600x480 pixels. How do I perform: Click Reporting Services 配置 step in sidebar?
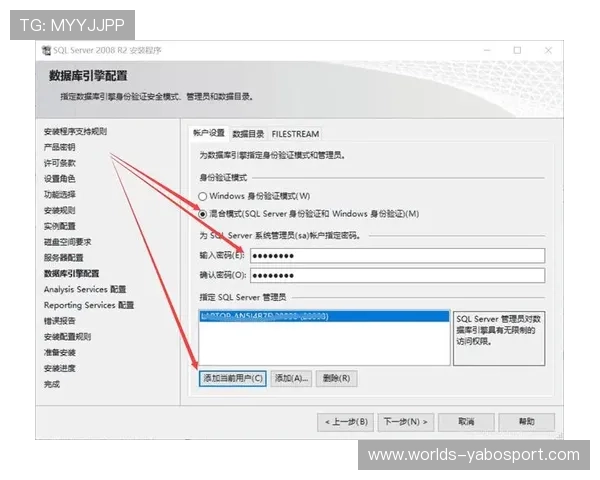click(89, 305)
